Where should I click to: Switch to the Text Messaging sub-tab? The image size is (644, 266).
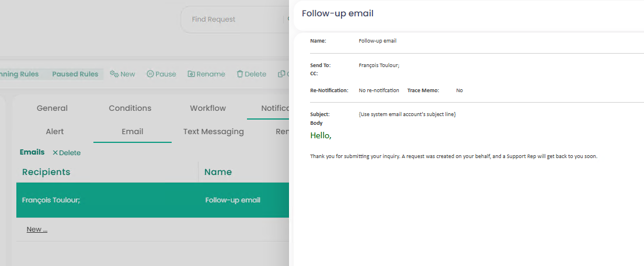pyautogui.click(x=213, y=131)
